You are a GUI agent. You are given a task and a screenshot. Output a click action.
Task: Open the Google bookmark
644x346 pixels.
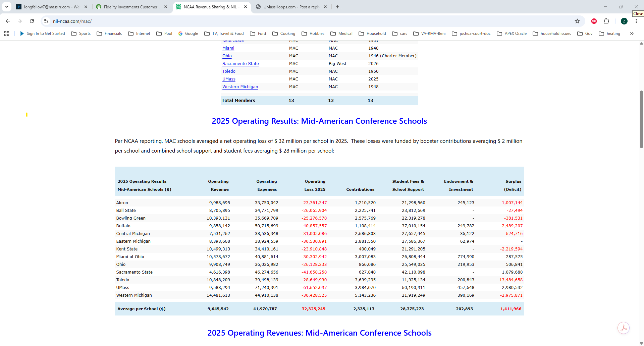pyautogui.click(x=188, y=34)
